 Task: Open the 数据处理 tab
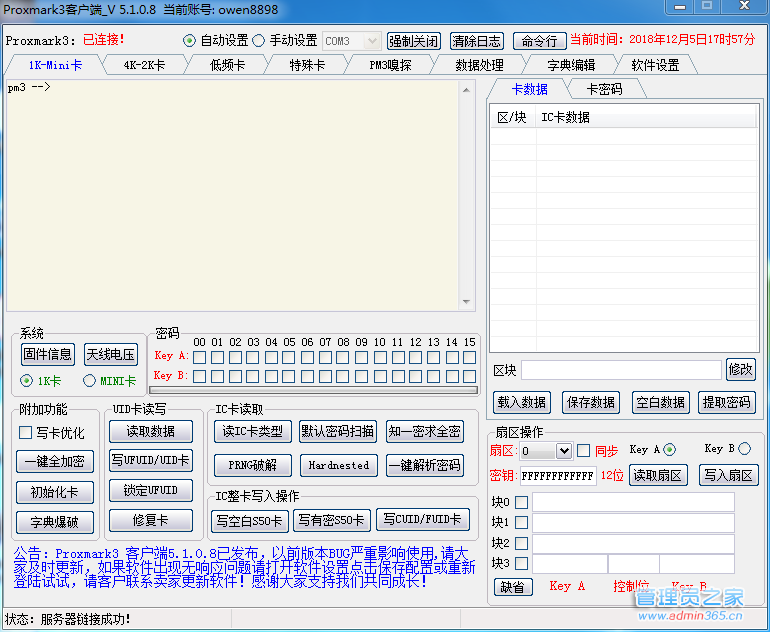[479, 65]
